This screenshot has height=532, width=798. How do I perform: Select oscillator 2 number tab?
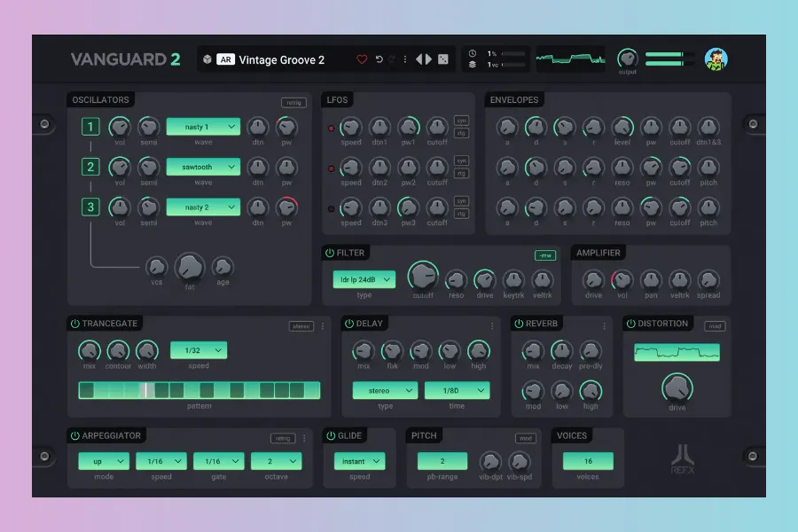[x=90, y=167]
